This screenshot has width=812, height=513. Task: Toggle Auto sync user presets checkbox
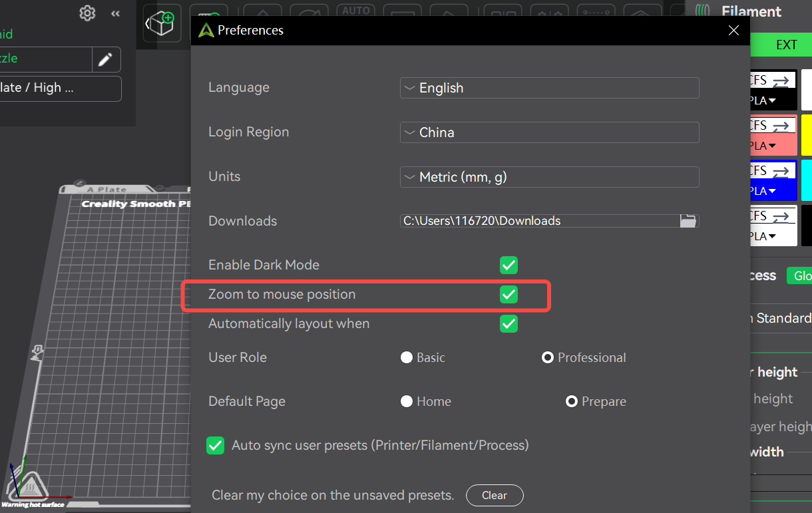pyautogui.click(x=215, y=445)
